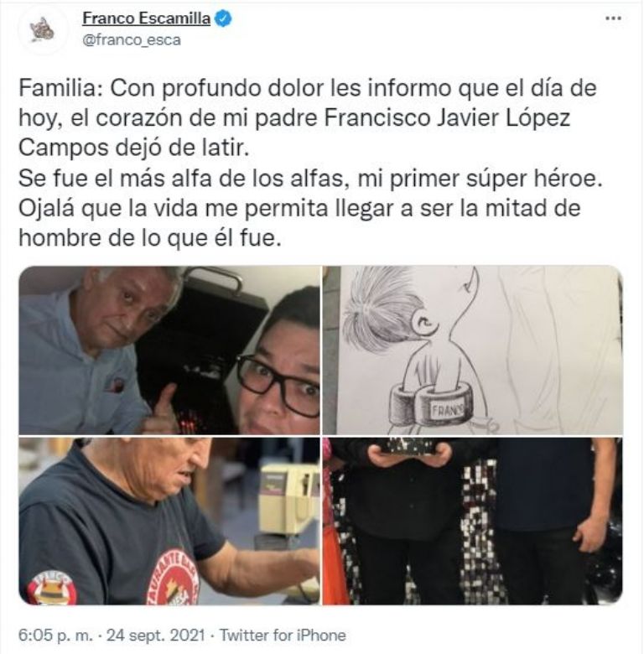Click the last line 'hombre de lo que él fue'
This screenshot has height=654, width=644.
[150, 238]
